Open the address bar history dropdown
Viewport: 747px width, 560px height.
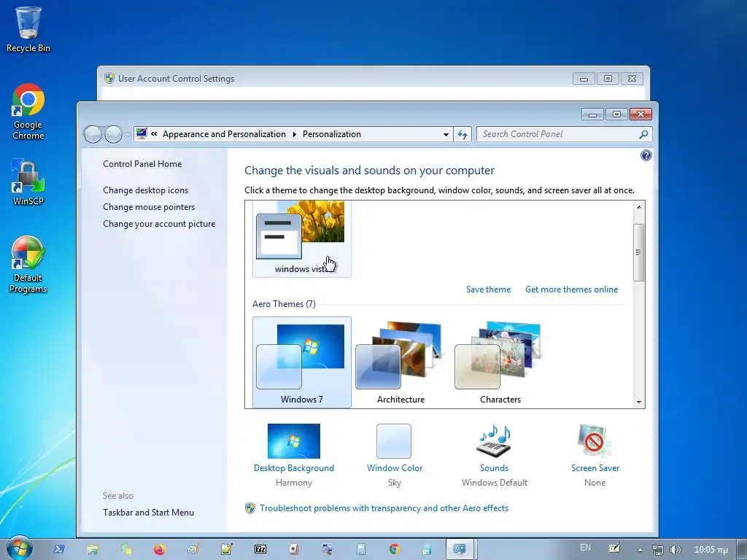446,134
